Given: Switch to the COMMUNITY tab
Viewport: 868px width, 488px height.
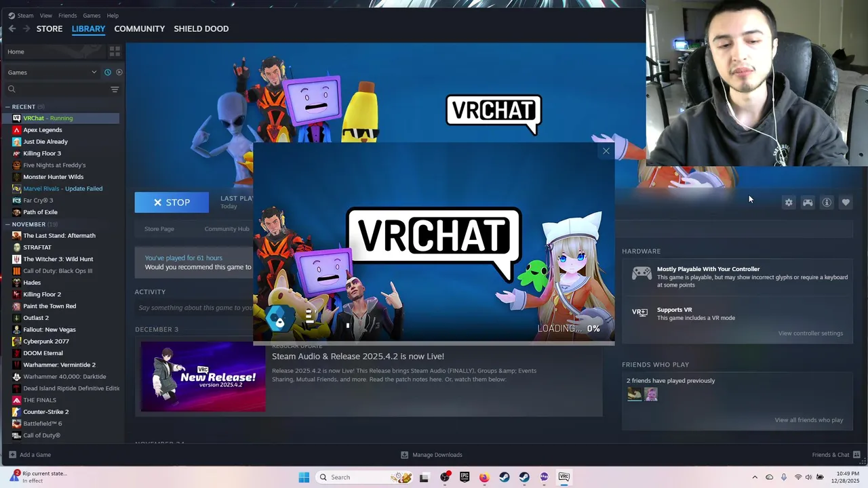Looking at the screenshot, I should pyautogui.click(x=139, y=28).
